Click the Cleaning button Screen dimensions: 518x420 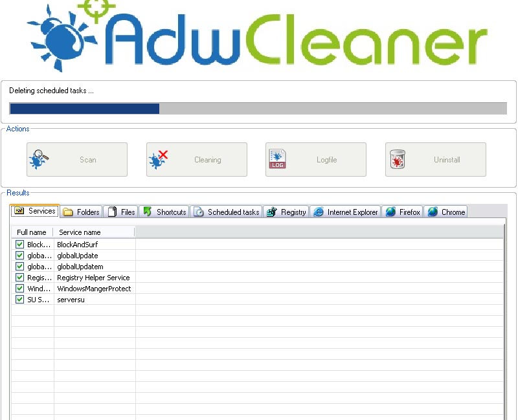pyautogui.click(x=197, y=159)
